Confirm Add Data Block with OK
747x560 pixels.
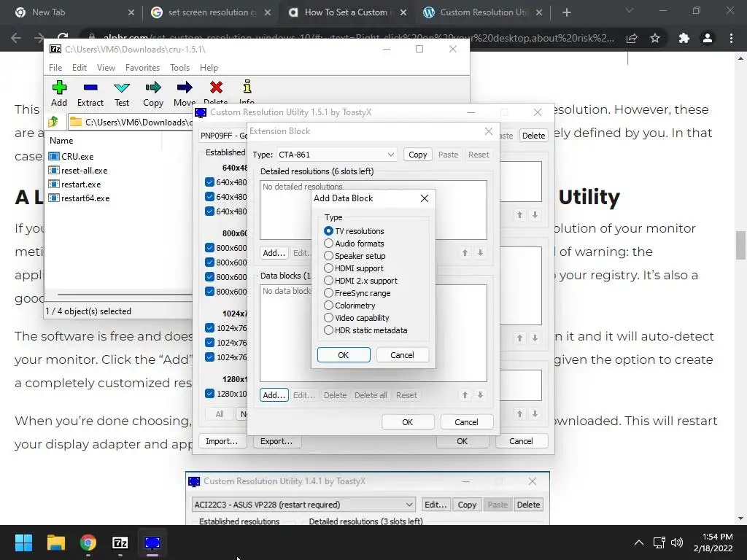tap(344, 355)
